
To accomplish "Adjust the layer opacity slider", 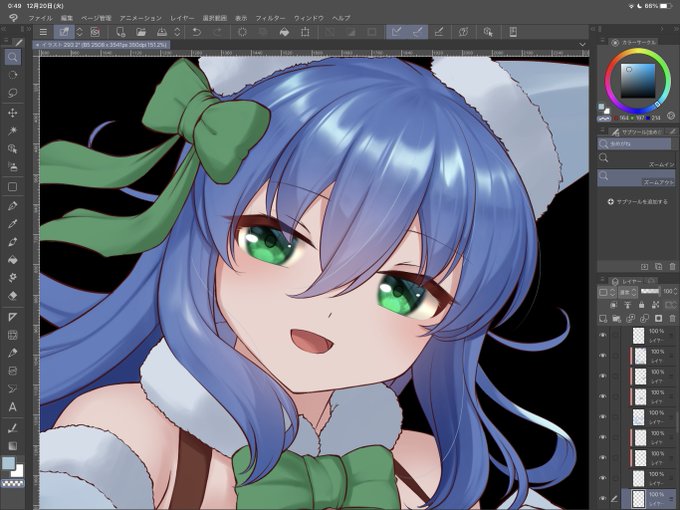I will click(650, 291).
